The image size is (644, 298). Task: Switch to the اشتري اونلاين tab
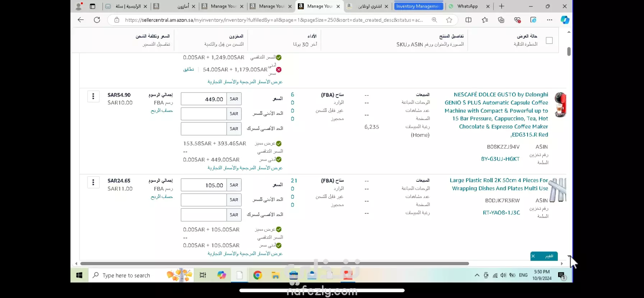[x=368, y=6]
